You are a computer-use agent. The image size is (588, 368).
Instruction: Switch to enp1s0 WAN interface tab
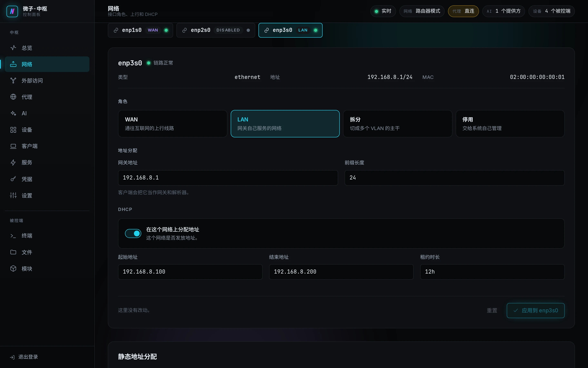click(x=140, y=30)
